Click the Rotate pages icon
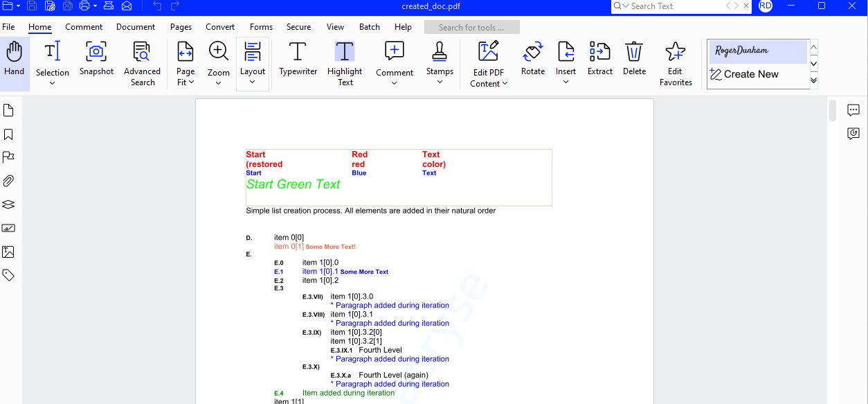Image resolution: width=868 pixels, height=404 pixels. 533,52
